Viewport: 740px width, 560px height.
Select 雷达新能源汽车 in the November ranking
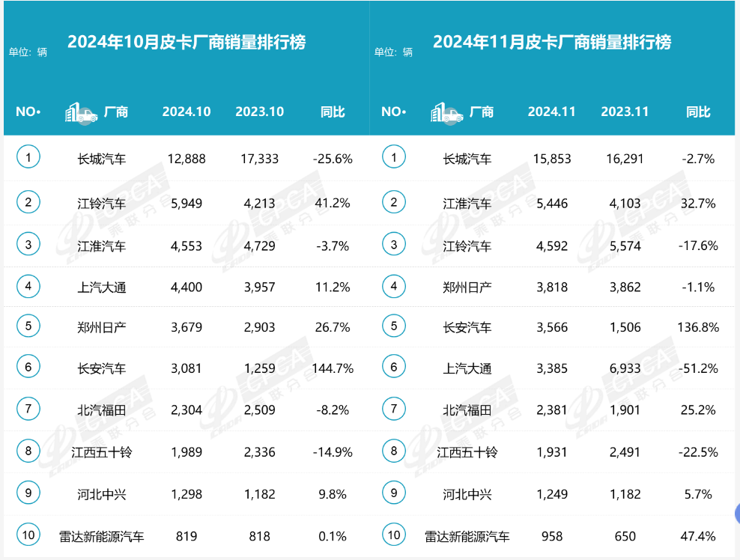(x=467, y=536)
